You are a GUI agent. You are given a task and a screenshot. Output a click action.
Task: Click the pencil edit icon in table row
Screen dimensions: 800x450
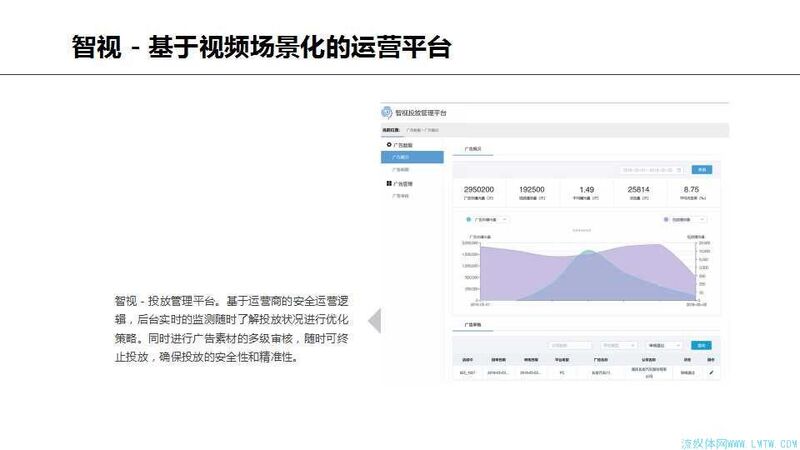pyautogui.click(x=712, y=372)
